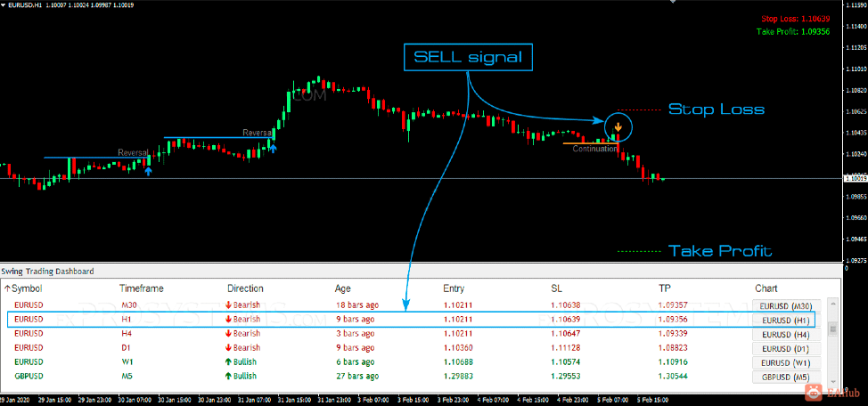The height and width of the screenshot is (406, 868).
Task: Select the orange down arrow sell signal marker
Action: point(618,128)
